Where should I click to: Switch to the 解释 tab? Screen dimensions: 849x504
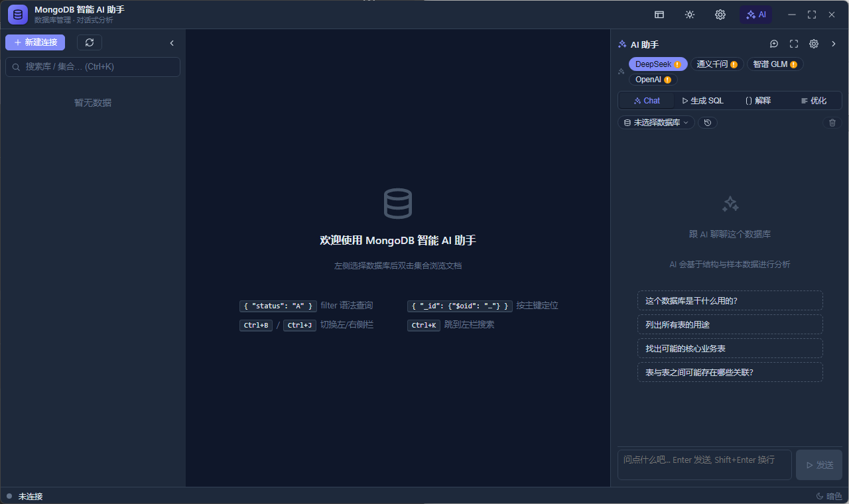pos(758,101)
